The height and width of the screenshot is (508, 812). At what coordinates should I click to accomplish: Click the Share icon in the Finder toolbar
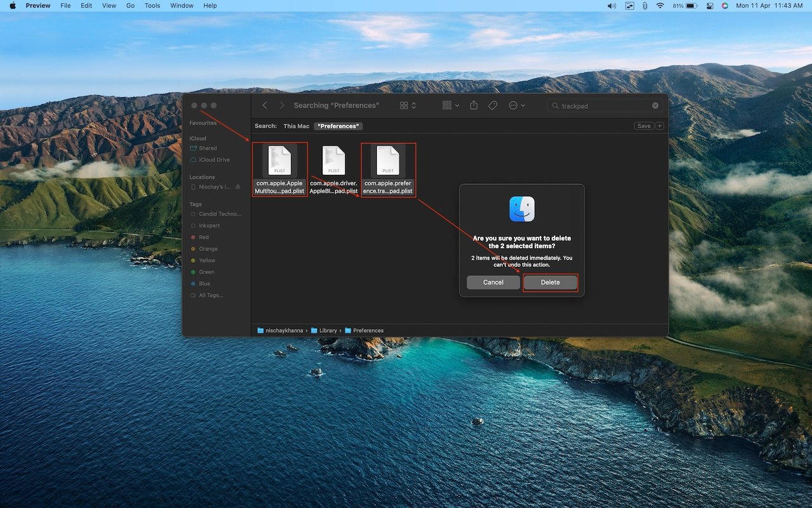pyautogui.click(x=474, y=105)
